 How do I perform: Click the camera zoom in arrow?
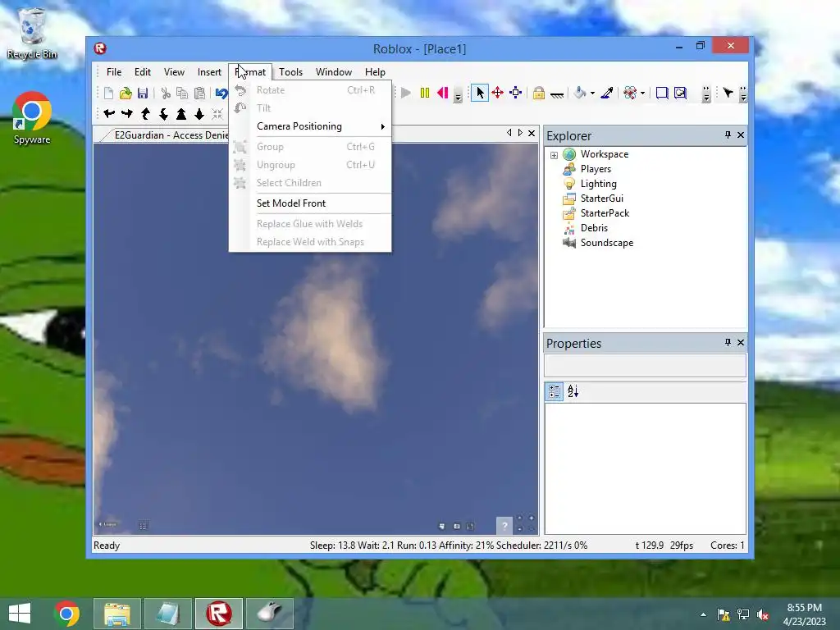point(181,113)
